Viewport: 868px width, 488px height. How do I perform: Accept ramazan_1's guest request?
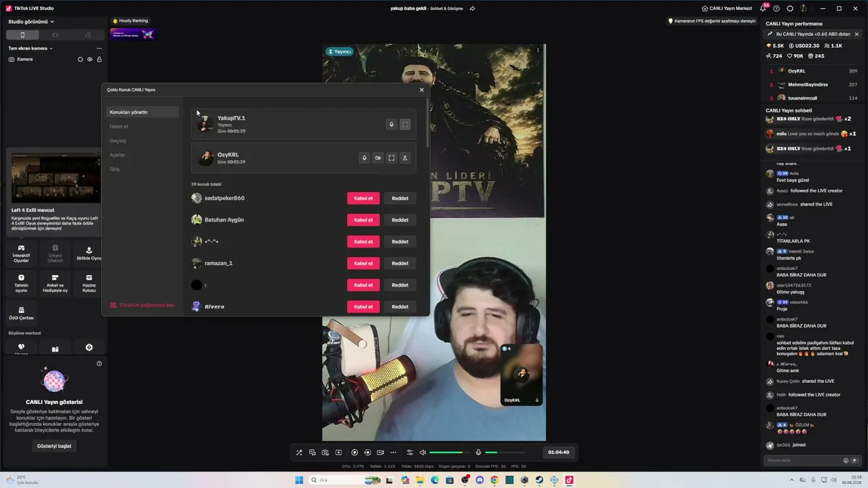pyautogui.click(x=363, y=263)
